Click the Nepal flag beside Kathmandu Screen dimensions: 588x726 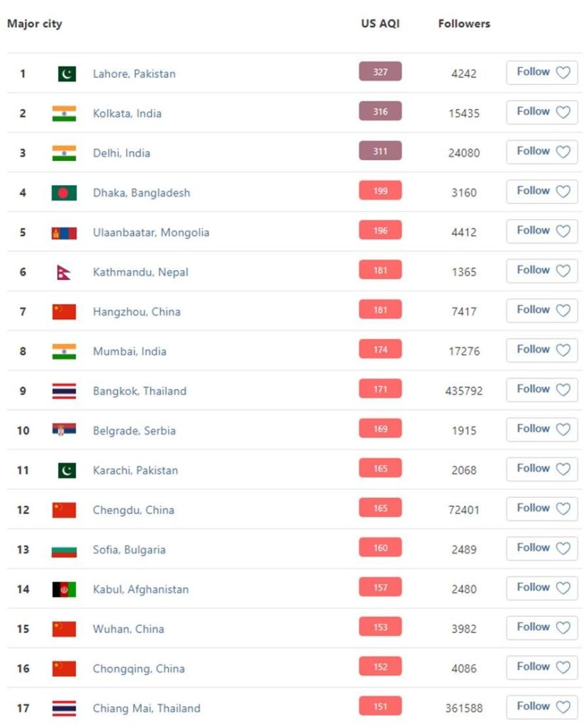click(x=63, y=272)
